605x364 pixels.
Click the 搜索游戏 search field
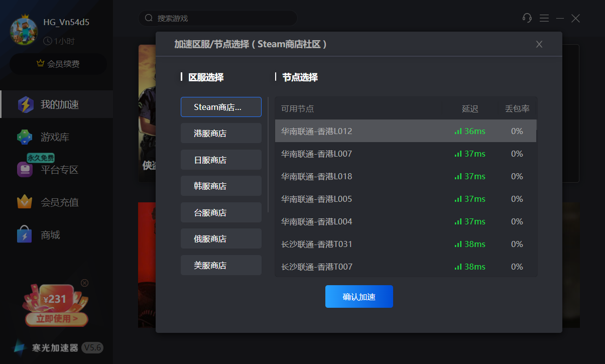(218, 18)
